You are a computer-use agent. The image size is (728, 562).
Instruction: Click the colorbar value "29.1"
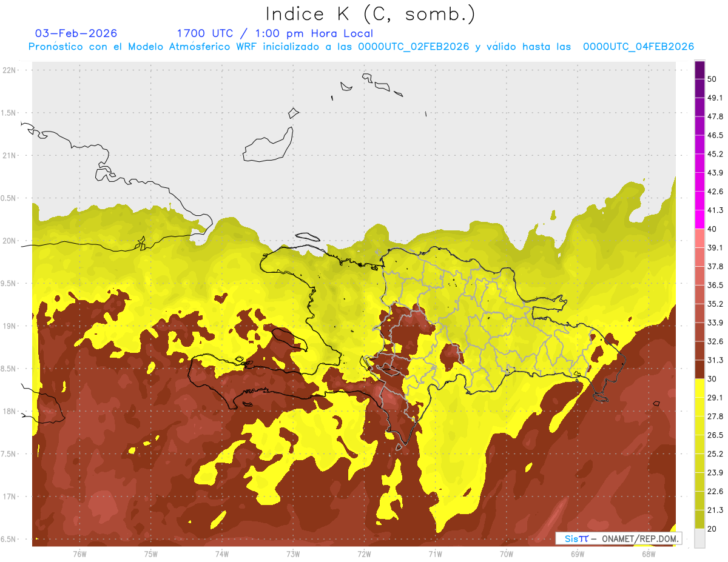(715, 398)
